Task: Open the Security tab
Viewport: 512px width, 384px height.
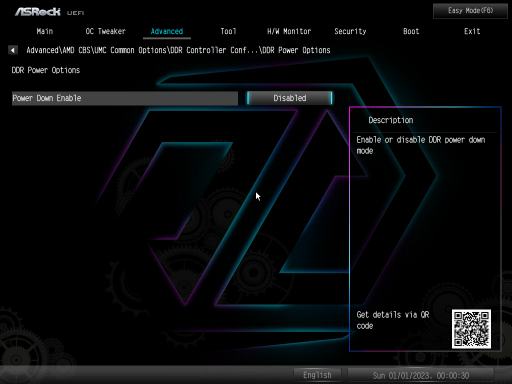Action: (x=350, y=31)
